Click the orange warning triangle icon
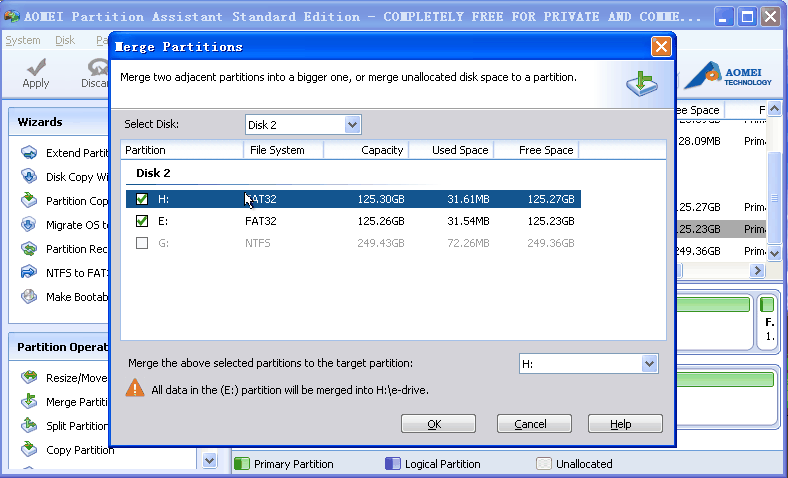The width and height of the screenshot is (788, 478). point(135,388)
